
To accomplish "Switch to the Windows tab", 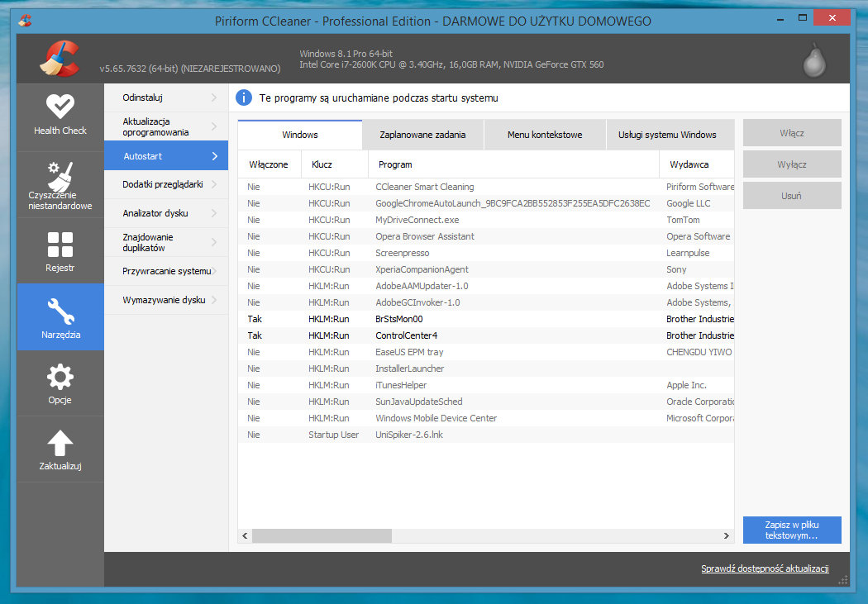I will pos(300,135).
